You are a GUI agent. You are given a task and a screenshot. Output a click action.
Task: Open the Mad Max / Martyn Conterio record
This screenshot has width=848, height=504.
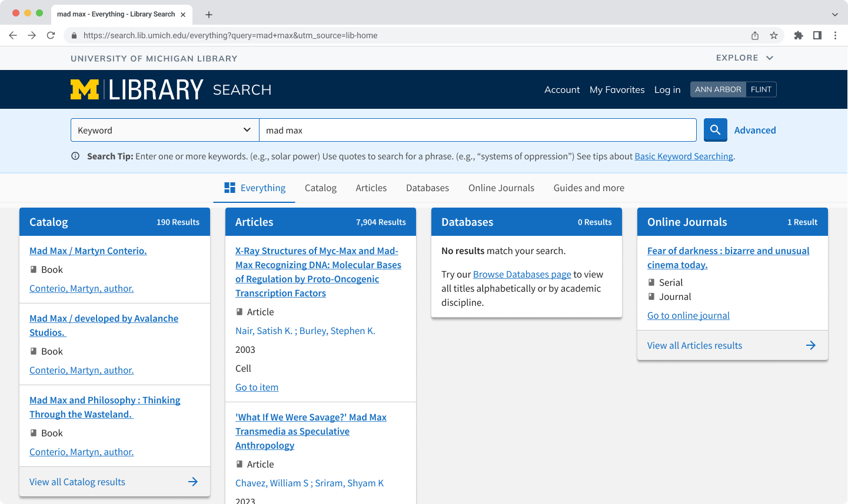88,251
